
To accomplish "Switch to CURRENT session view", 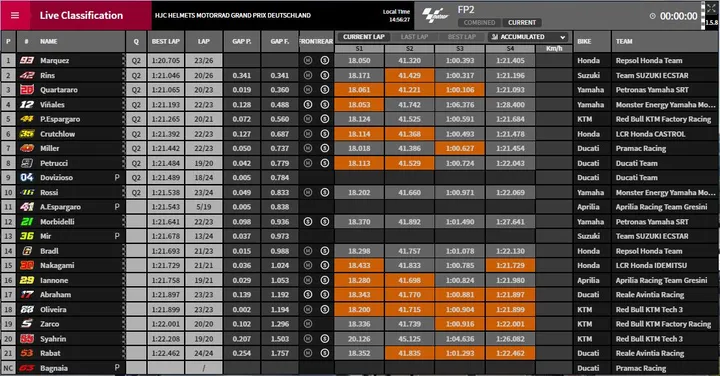I will tap(522, 22).
